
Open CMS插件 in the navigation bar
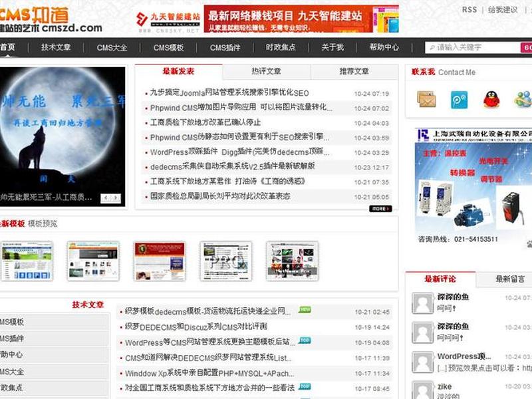click(x=225, y=47)
